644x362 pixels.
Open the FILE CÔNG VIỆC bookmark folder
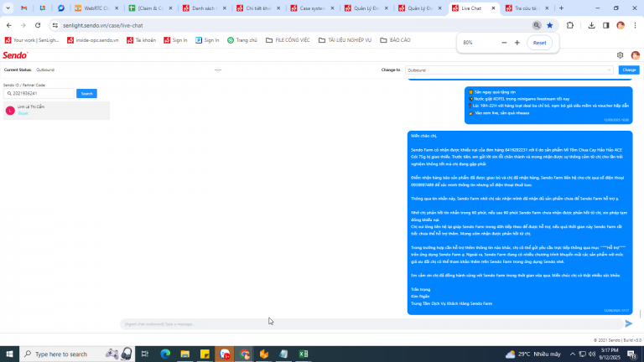tap(288, 40)
